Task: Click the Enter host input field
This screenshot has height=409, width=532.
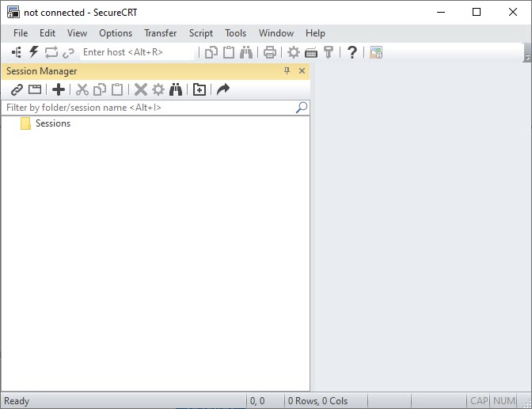Action: [137, 52]
